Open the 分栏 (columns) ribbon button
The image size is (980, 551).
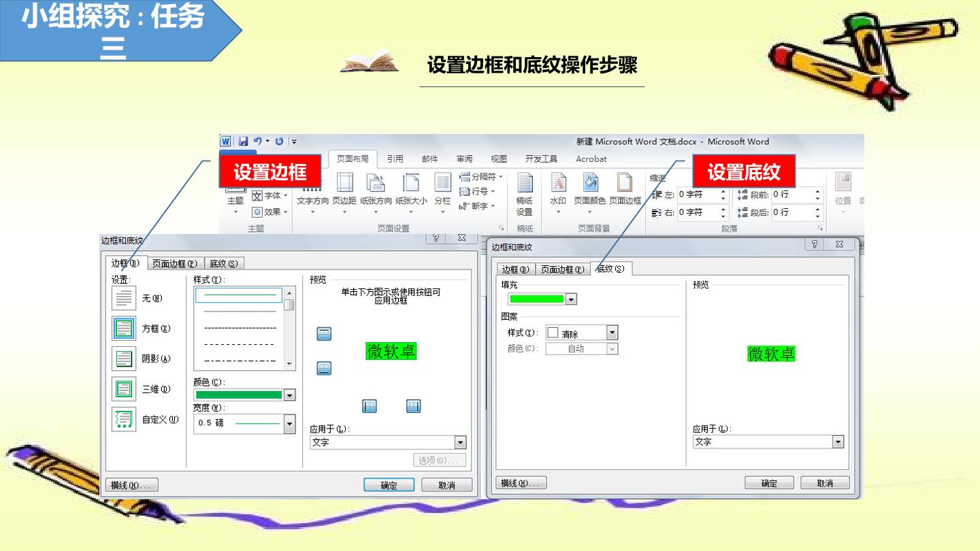coord(442,192)
